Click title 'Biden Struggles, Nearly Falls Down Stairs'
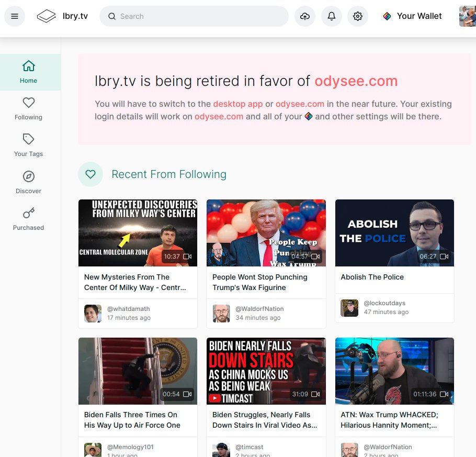 pos(265,420)
